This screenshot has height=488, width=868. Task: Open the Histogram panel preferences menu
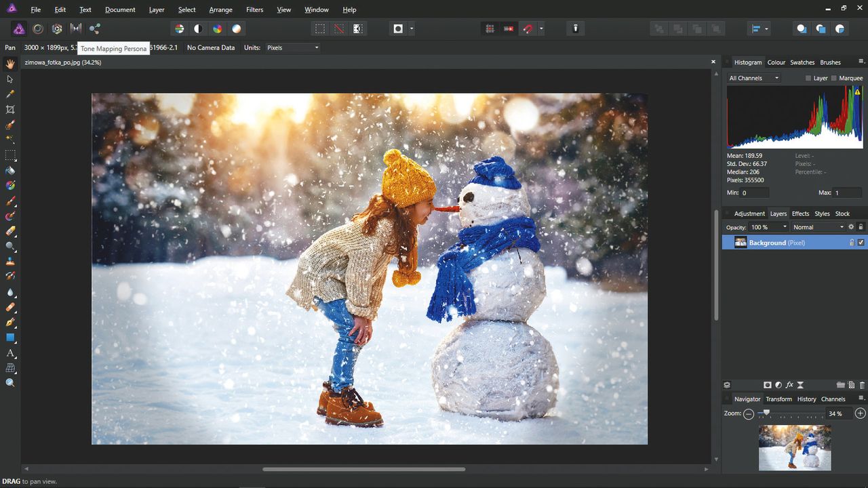point(861,62)
